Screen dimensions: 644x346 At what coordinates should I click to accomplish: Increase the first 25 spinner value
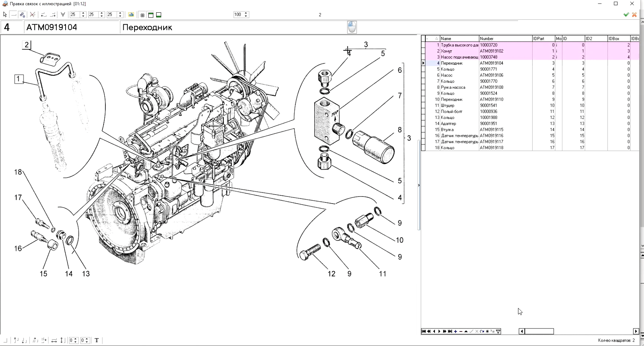(83, 13)
